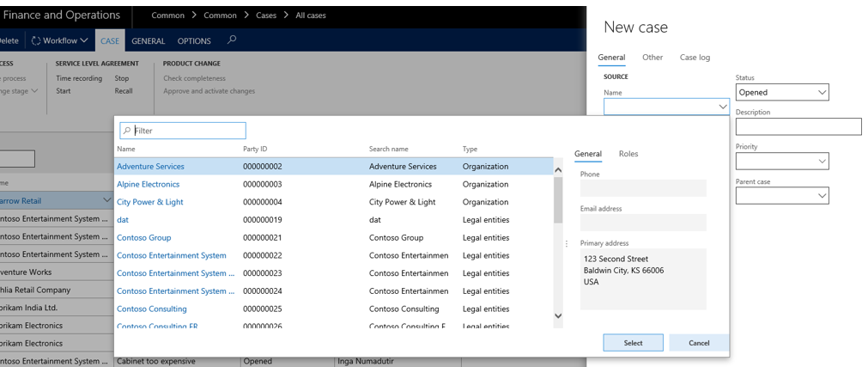Open the Adventure Services link
The image size is (868, 367).
(150, 167)
